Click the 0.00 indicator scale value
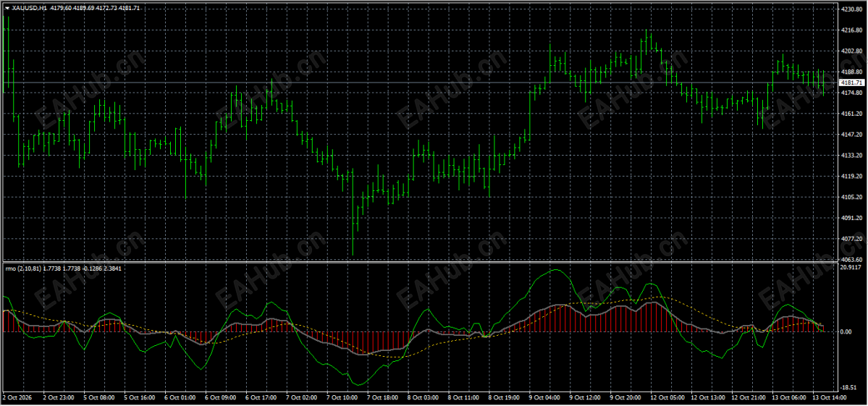 pos(846,331)
